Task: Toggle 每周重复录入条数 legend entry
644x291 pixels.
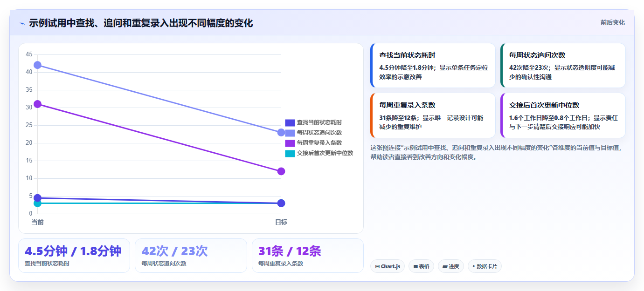Action: pyautogui.click(x=313, y=143)
